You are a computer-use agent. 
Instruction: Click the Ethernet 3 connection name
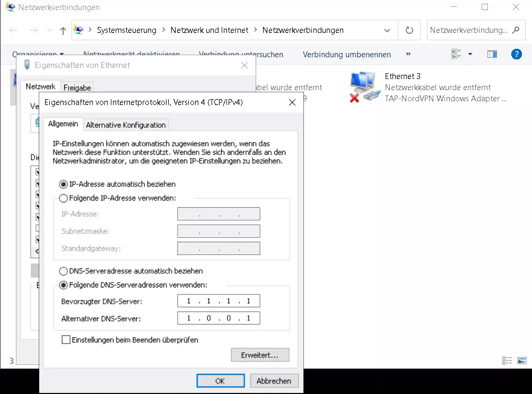point(403,76)
